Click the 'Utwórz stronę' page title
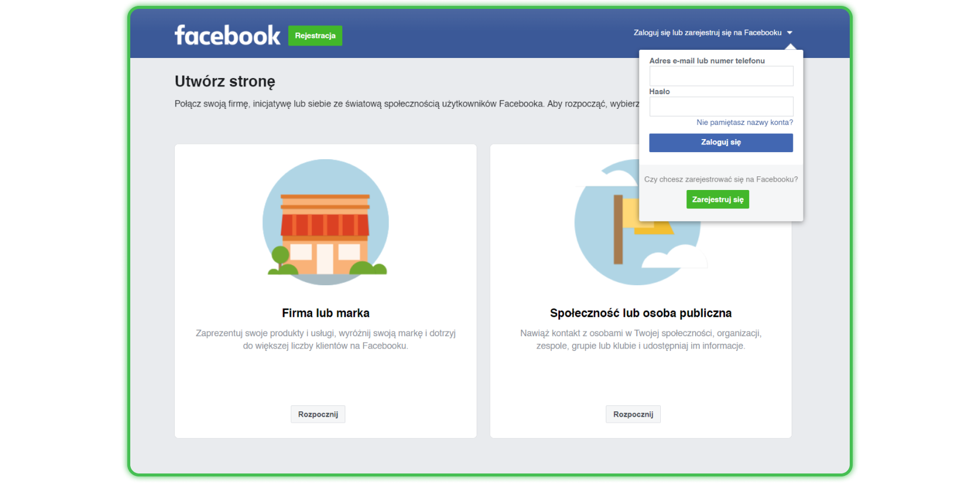Image resolution: width=980 pixels, height=493 pixels. [225, 82]
